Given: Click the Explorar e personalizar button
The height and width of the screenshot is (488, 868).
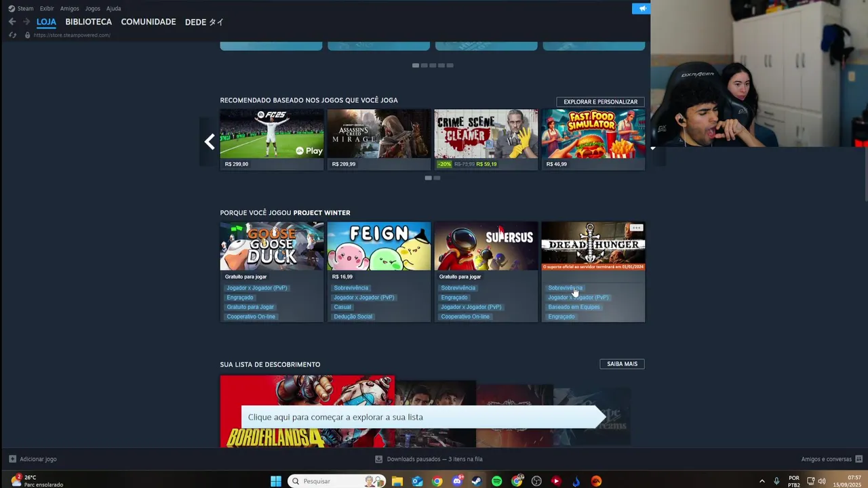Looking at the screenshot, I should [x=600, y=102].
